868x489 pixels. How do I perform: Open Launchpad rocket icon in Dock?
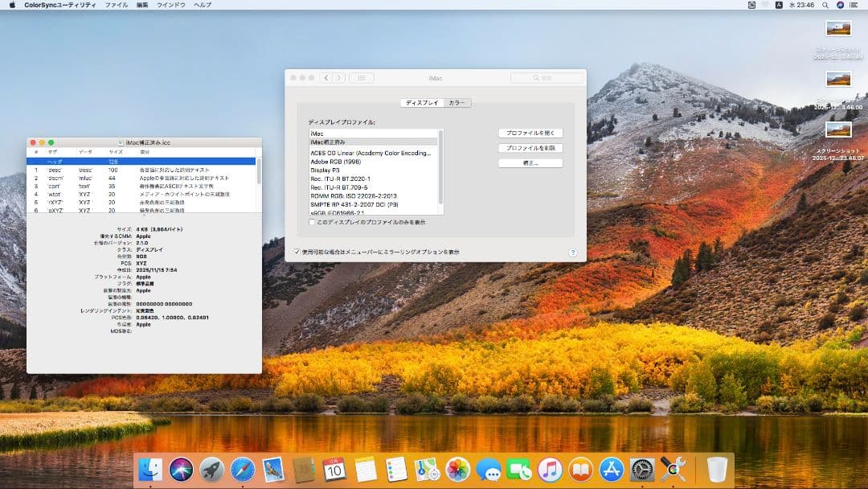pos(211,469)
